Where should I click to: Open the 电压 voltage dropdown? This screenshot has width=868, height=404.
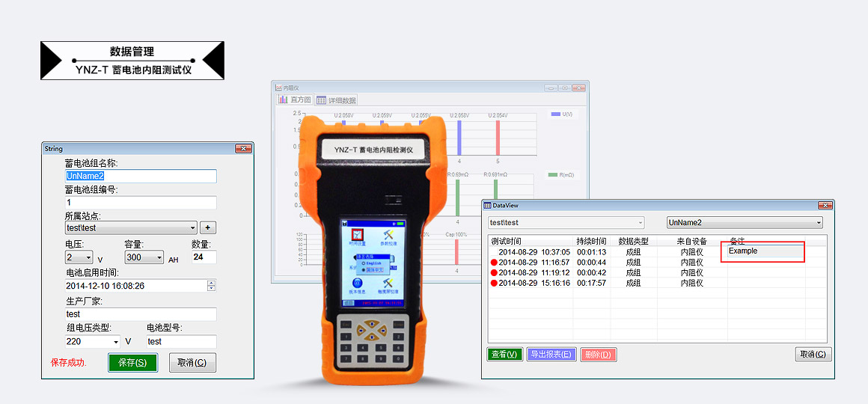point(79,257)
